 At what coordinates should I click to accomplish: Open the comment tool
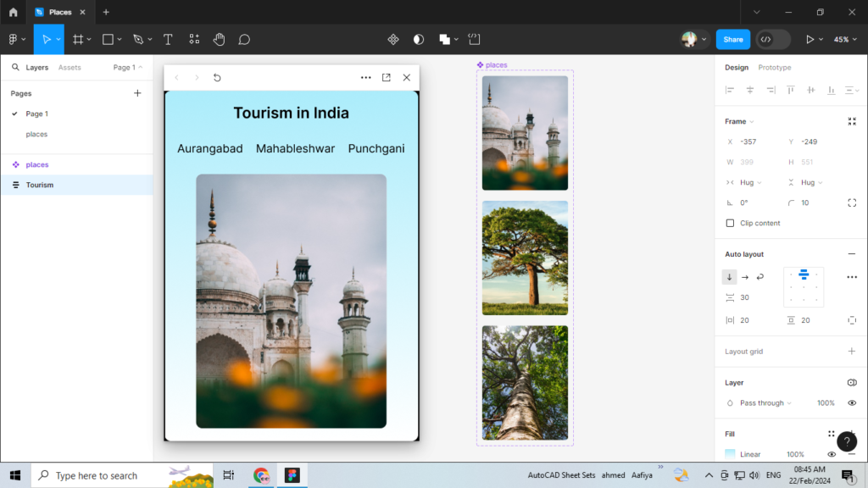tap(244, 39)
